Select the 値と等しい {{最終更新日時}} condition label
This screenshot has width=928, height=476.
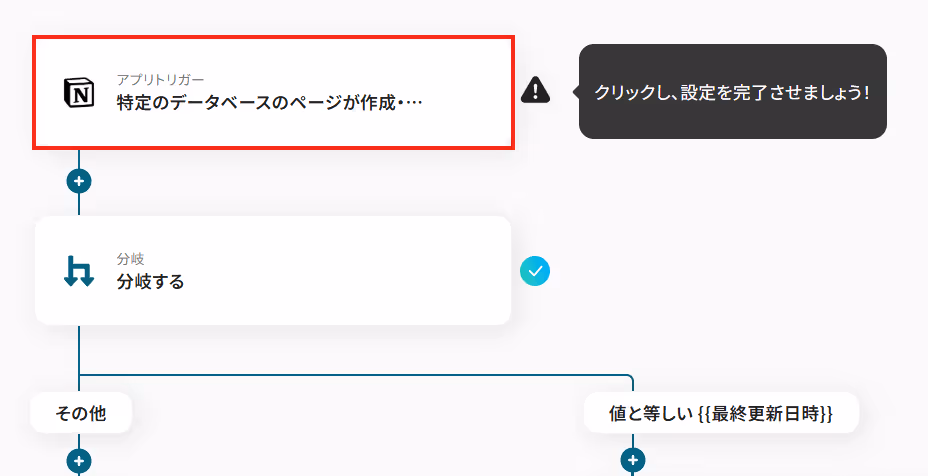[721, 413]
